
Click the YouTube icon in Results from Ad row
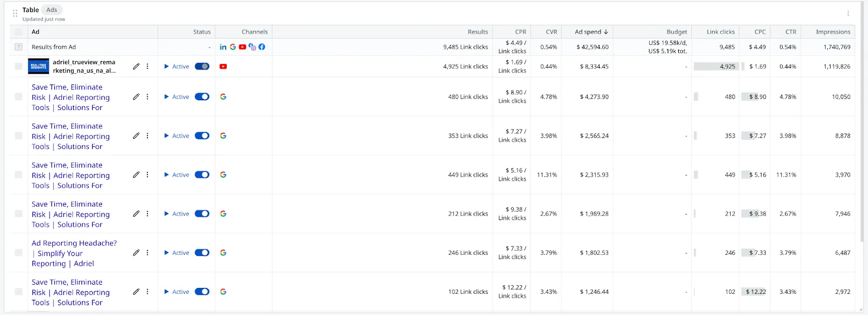point(242,47)
